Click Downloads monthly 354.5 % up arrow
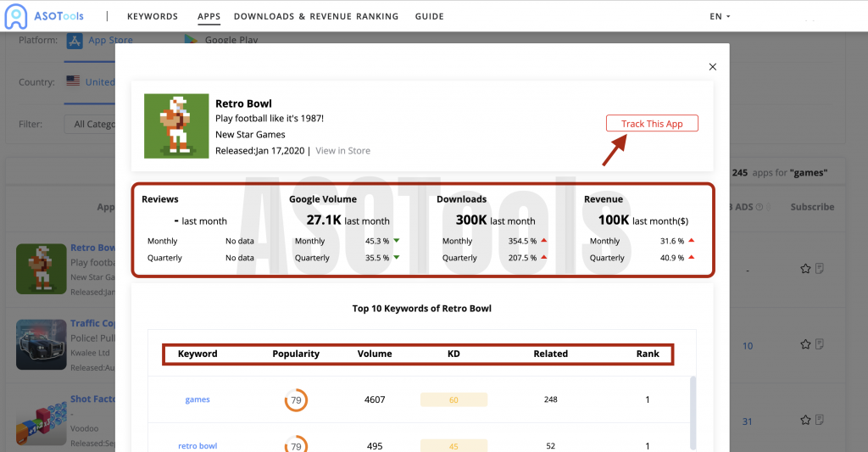Viewport: 868px width, 452px height. [544, 240]
